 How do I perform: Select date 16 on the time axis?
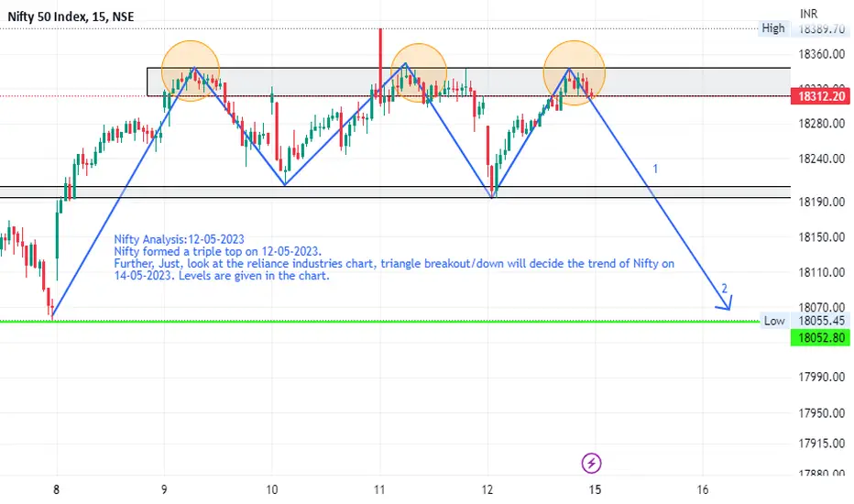pyautogui.click(x=703, y=489)
